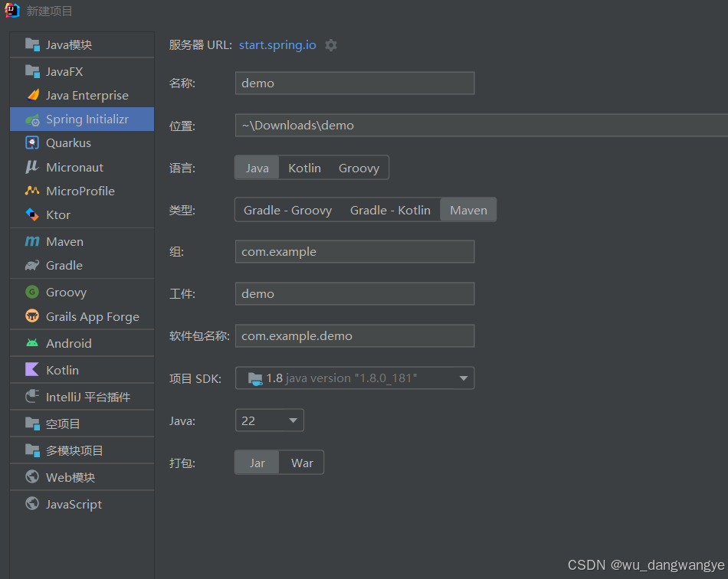Click the Groovy G icon in sidebar
This screenshot has width=728, height=579.
[x=32, y=292]
